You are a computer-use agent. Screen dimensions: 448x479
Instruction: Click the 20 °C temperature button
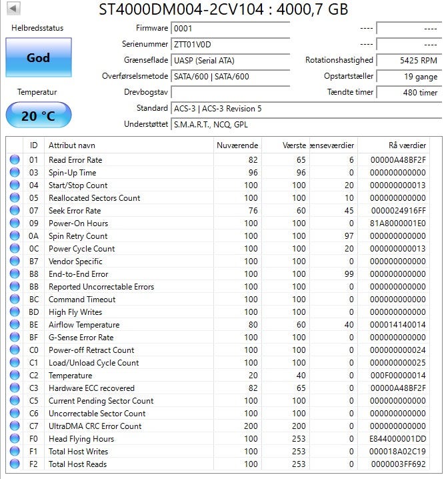[x=38, y=115]
